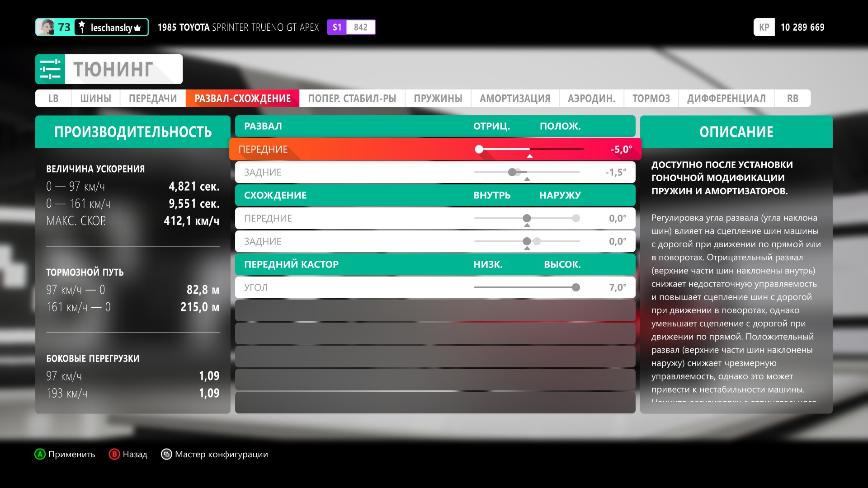
Task: Select the ПРУЖИНЫ tab
Action: pos(438,99)
